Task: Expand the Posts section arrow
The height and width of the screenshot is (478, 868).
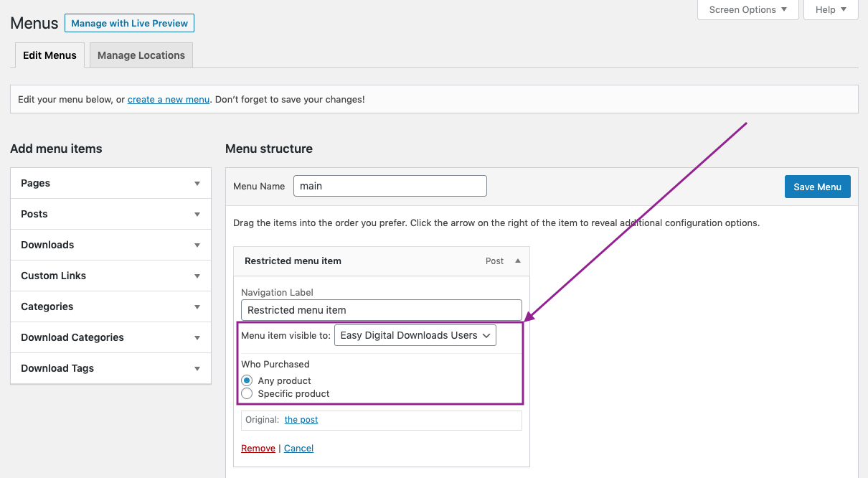Action: click(197, 215)
